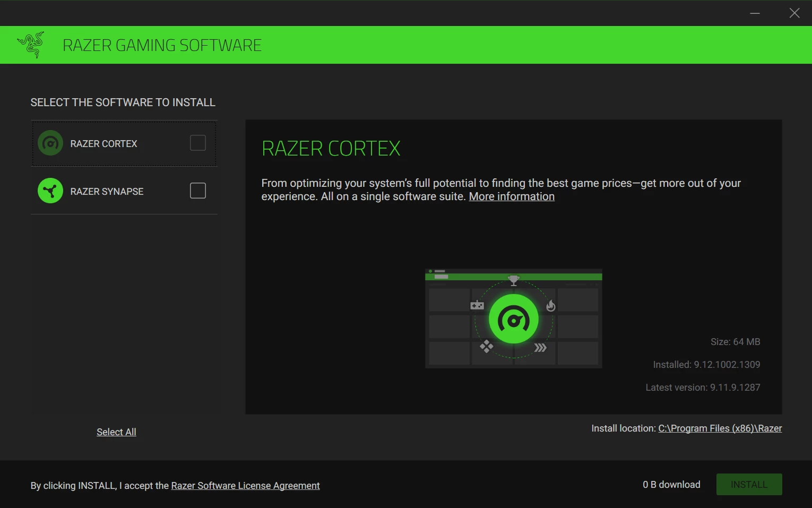The height and width of the screenshot is (508, 812).
Task: Click Select All to mark both software
Action: (x=116, y=432)
